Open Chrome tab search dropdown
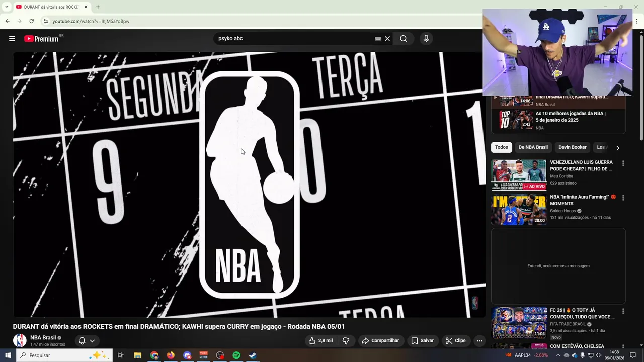644x362 pixels. pos(7,7)
